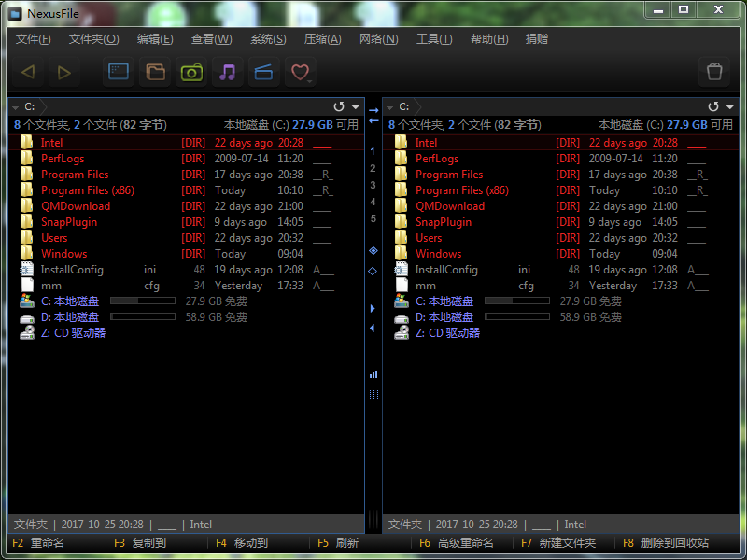
Task: Open the 压缩(A) menu
Action: point(322,39)
